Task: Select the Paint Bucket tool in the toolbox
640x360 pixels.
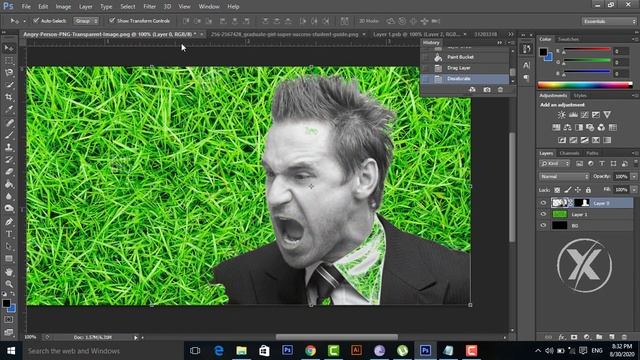Action: (9, 184)
